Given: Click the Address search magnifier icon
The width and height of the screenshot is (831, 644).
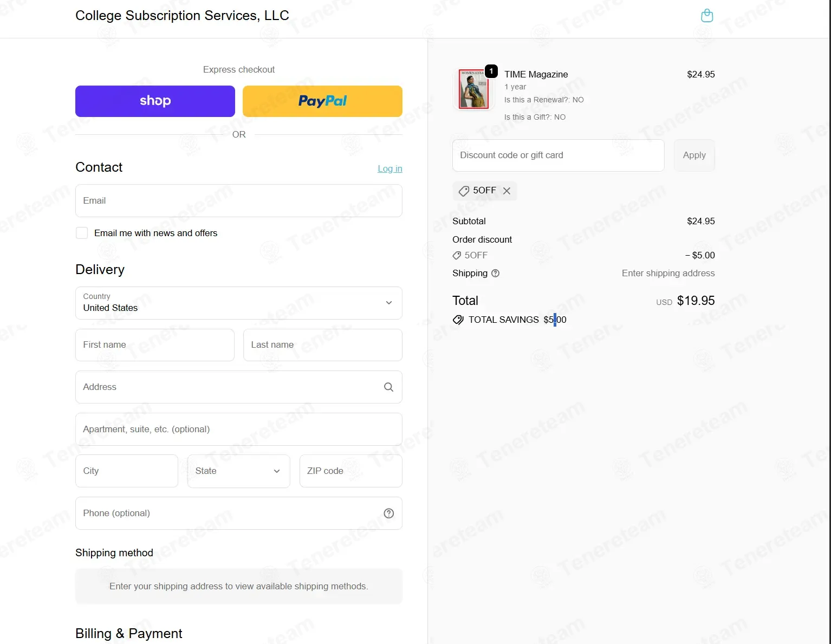Looking at the screenshot, I should (x=388, y=387).
